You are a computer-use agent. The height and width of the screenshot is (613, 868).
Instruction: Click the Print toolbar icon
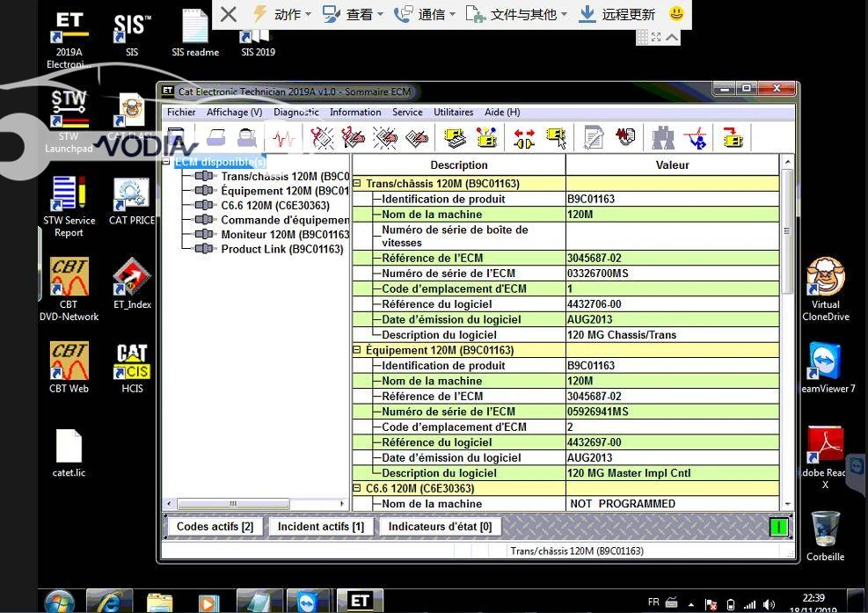[215, 138]
